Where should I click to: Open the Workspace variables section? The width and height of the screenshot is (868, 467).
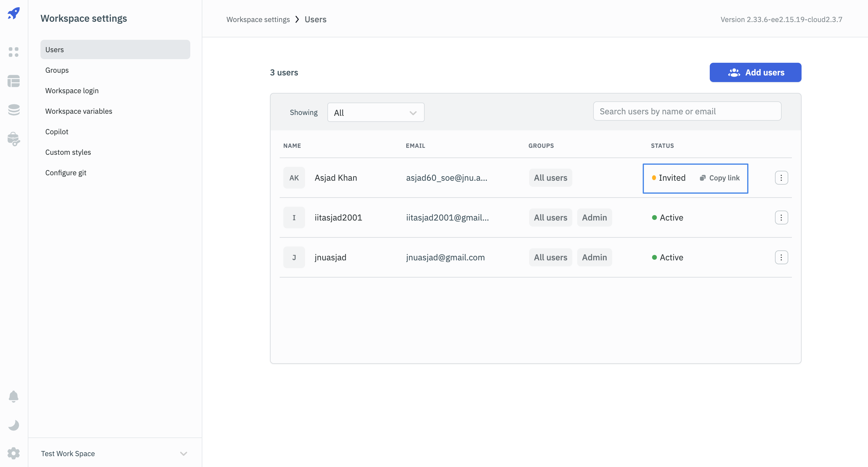tap(79, 111)
